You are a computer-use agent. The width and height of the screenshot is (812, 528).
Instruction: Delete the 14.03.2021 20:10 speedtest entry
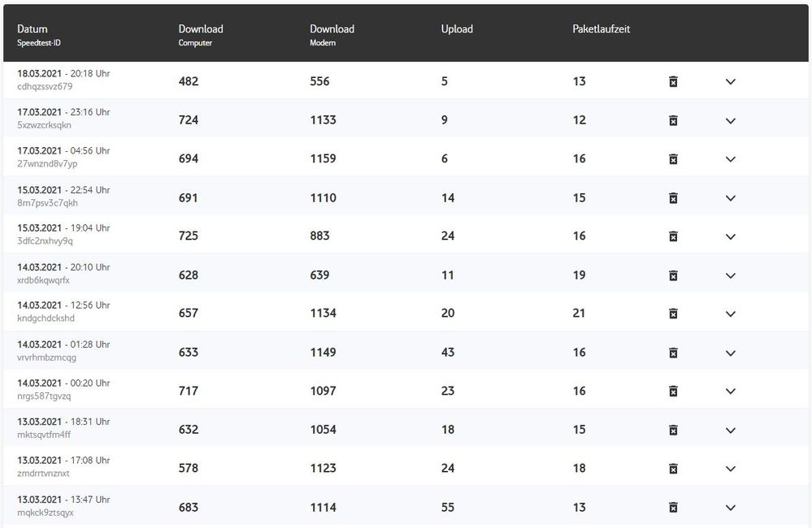[x=673, y=275]
